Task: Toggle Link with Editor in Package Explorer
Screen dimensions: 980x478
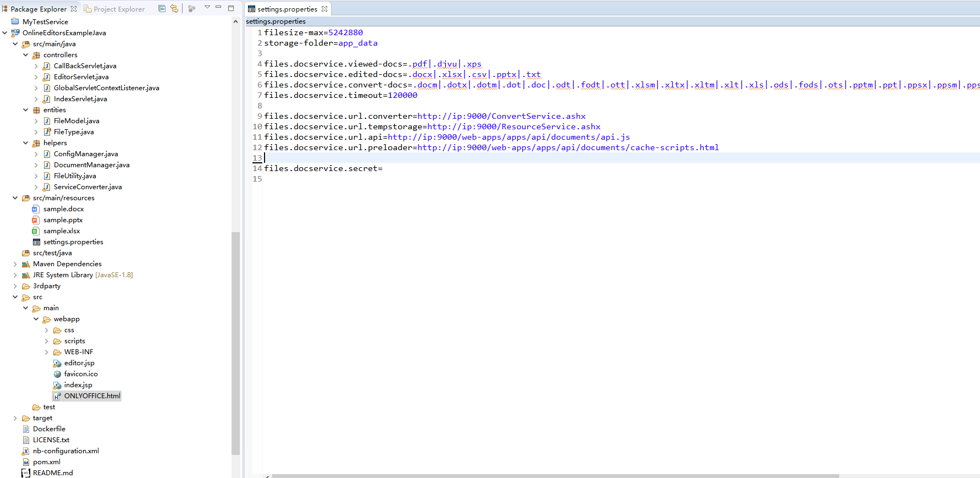Action: coord(174,8)
